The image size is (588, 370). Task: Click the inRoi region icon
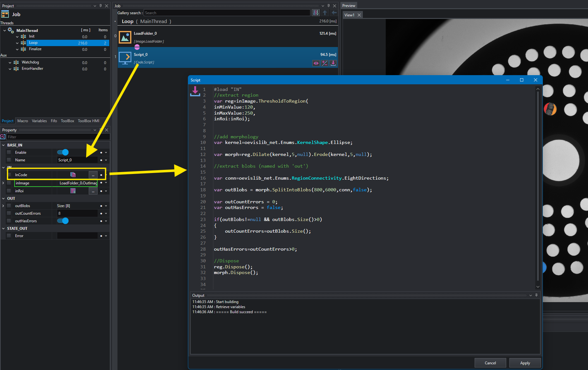(x=73, y=191)
